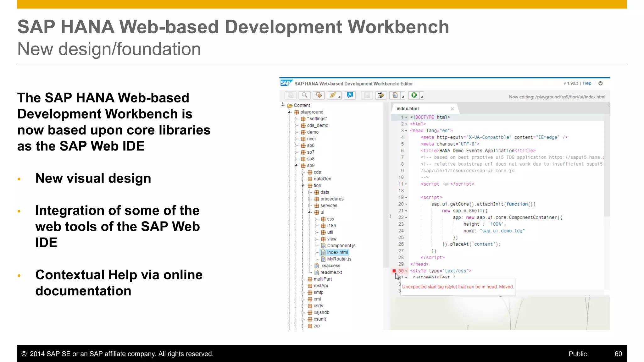Click the error tooltip about style tag
Screen dimensions: 644x362
pyautogui.click(x=458, y=287)
